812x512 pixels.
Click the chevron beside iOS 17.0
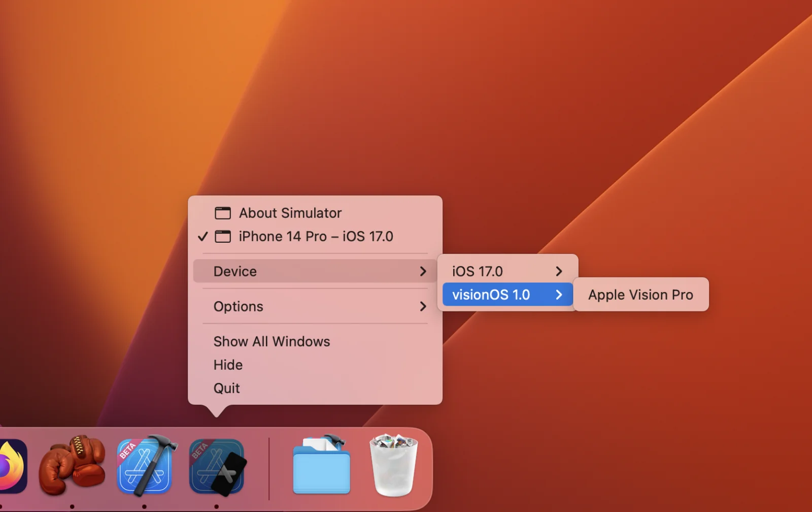tap(559, 271)
